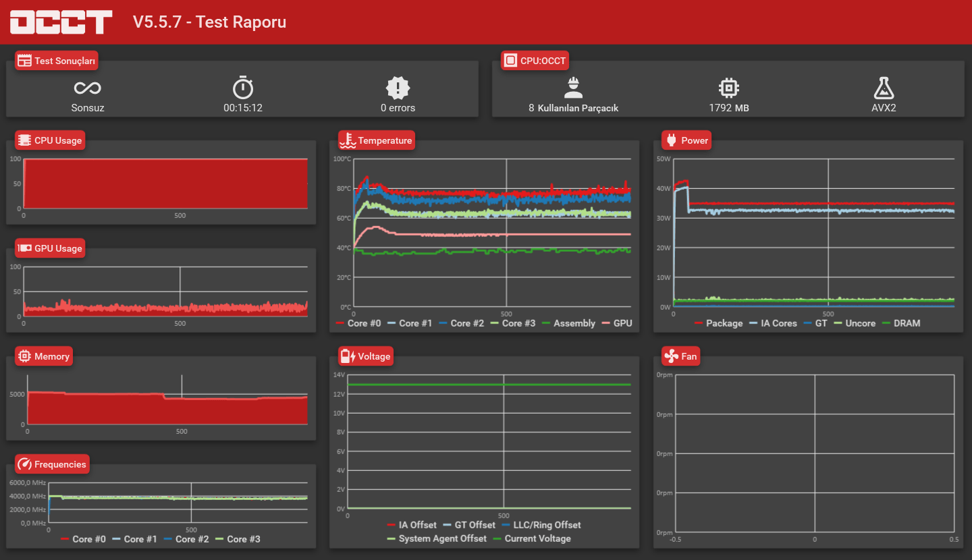Screen dimensions: 972x560
Task: Click the worker icon above Kullanılan Parçacık
Action: click(x=574, y=87)
